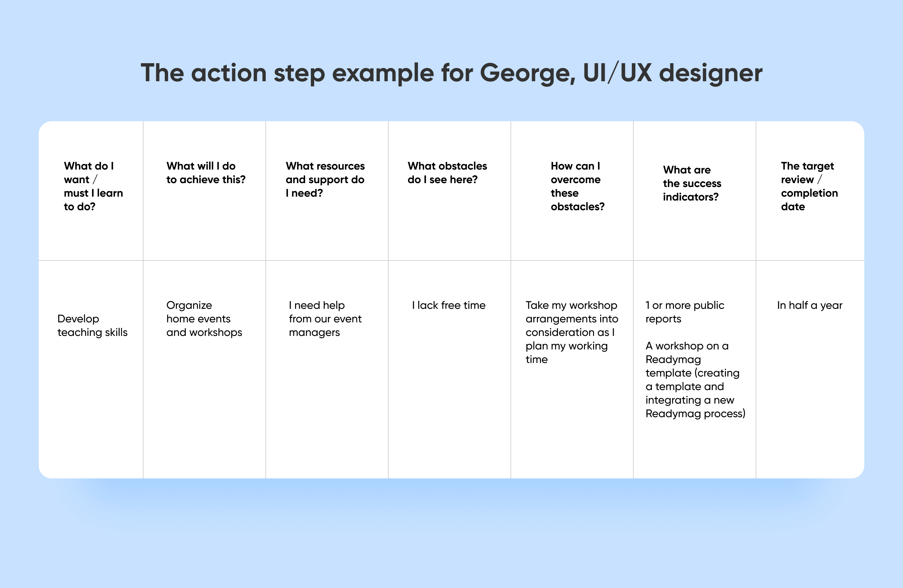Select the 'What resources and support do I need?' header
The height and width of the screenshot is (588, 903).
325,180
